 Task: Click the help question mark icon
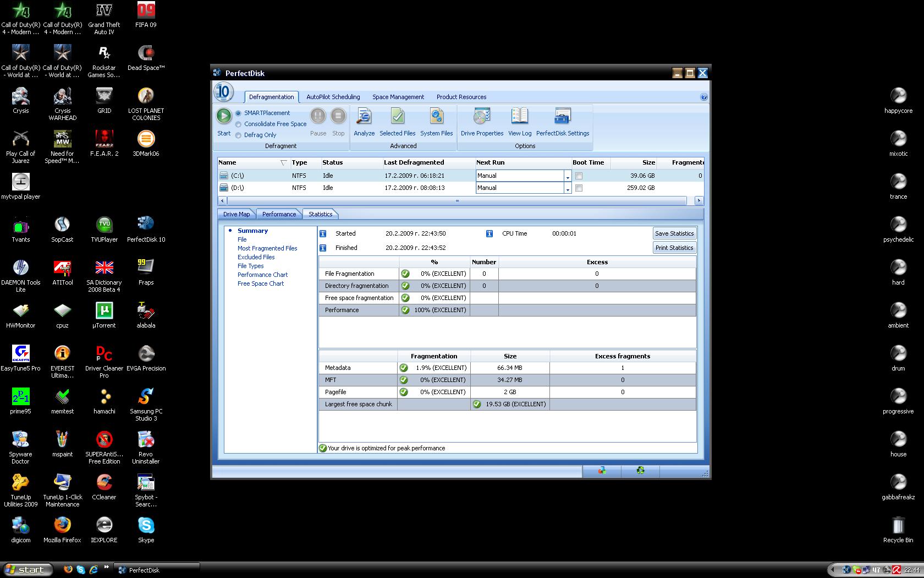click(703, 97)
